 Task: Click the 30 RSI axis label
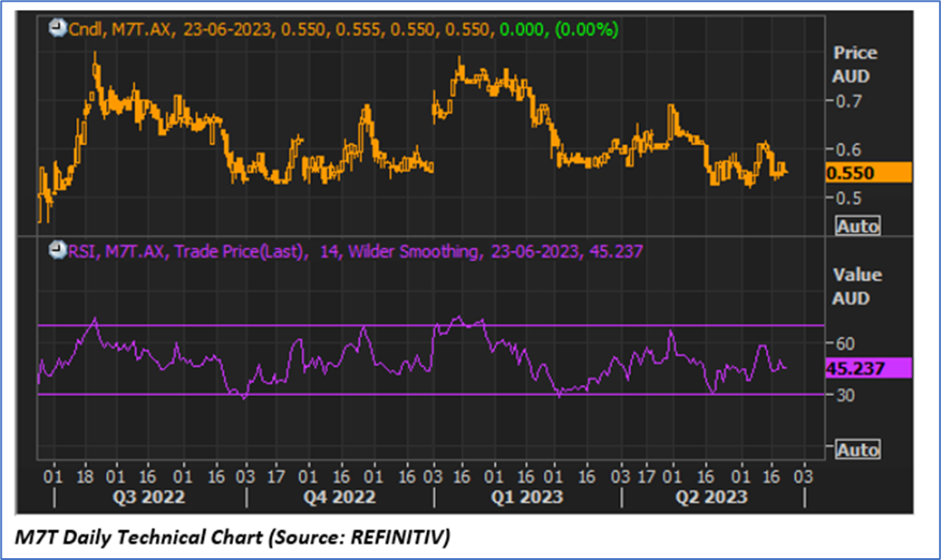tap(845, 395)
